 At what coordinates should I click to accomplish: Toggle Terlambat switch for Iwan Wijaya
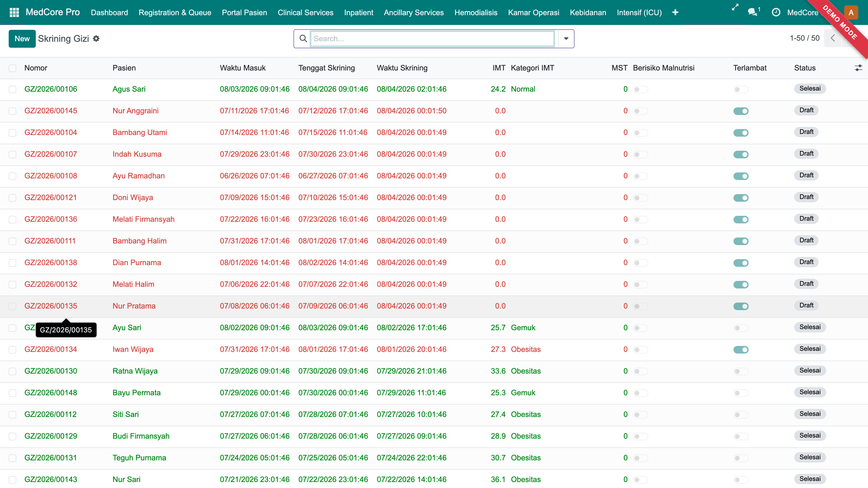pos(741,349)
